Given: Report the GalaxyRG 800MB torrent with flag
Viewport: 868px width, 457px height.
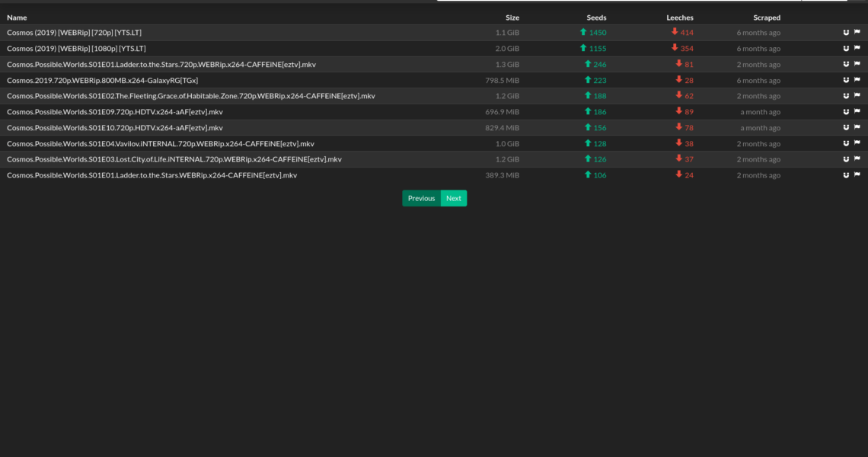Looking at the screenshot, I should pyautogui.click(x=857, y=80).
